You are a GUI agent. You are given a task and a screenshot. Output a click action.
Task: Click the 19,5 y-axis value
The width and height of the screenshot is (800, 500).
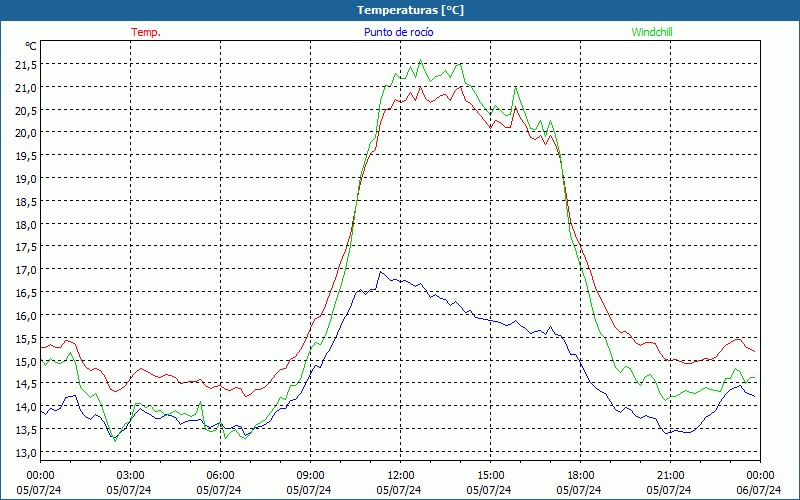(26, 156)
